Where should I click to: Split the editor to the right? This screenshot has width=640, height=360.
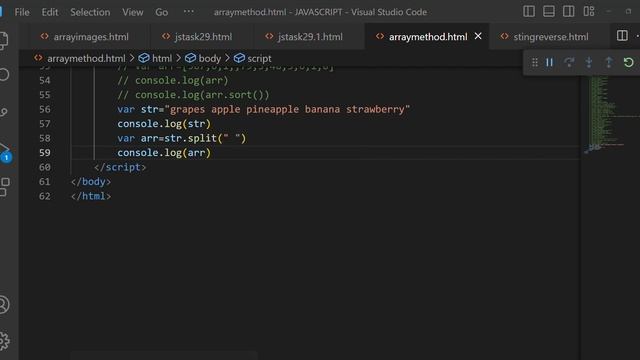pos(622,36)
